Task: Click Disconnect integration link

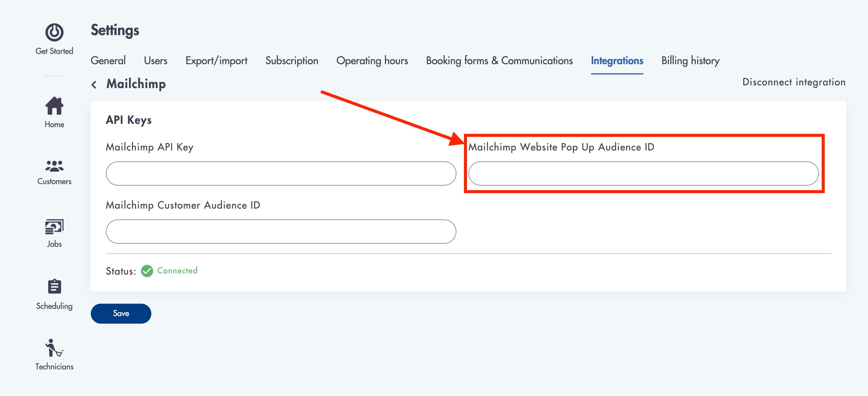Action: pos(794,82)
